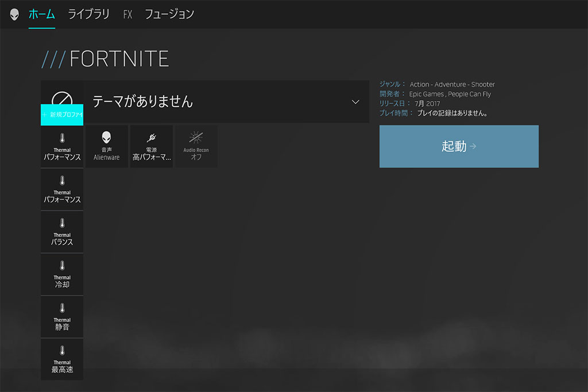Screen dimensions: 588x392
Task: Choose the Thermal 静音 option
Action: [x=62, y=317]
